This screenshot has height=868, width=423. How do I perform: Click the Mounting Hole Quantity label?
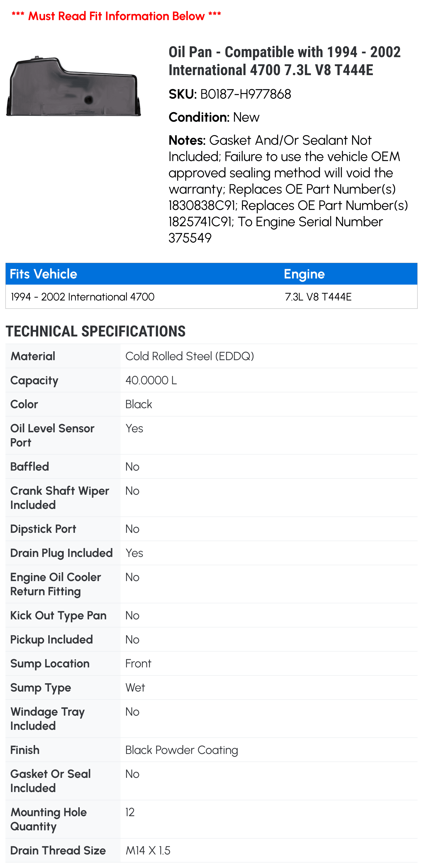48,819
